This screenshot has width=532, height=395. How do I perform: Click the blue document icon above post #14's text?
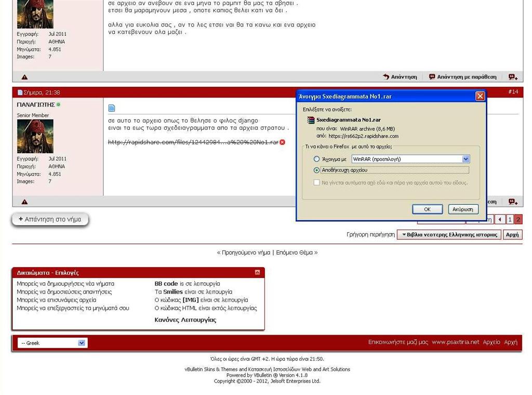111,108
